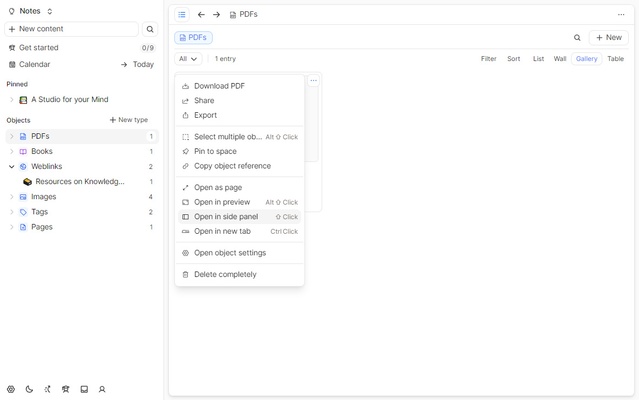Expand the Tags tree item
Image resolution: width=639 pixels, height=400 pixels.
[x=11, y=212]
